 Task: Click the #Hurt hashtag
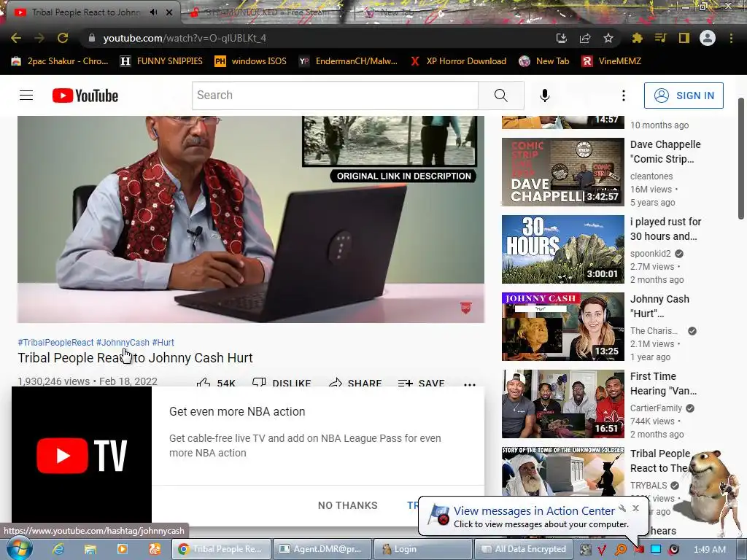(163, 343)
